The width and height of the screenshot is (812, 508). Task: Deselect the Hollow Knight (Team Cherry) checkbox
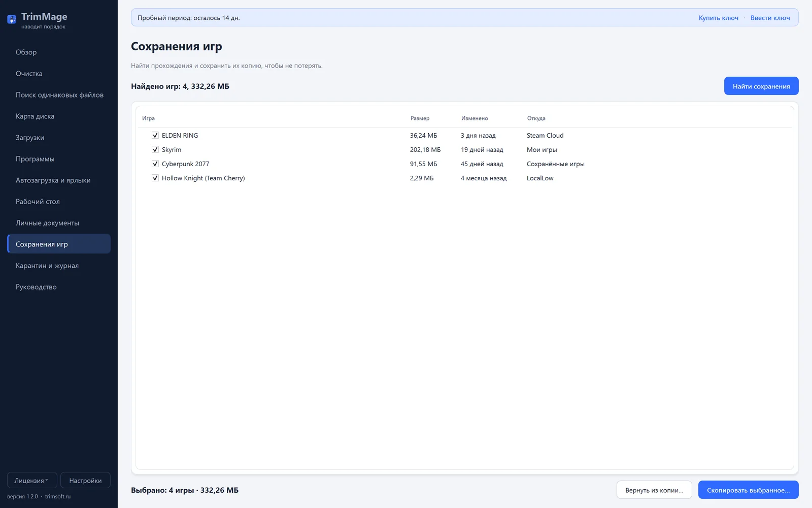(x=155, y=178)
